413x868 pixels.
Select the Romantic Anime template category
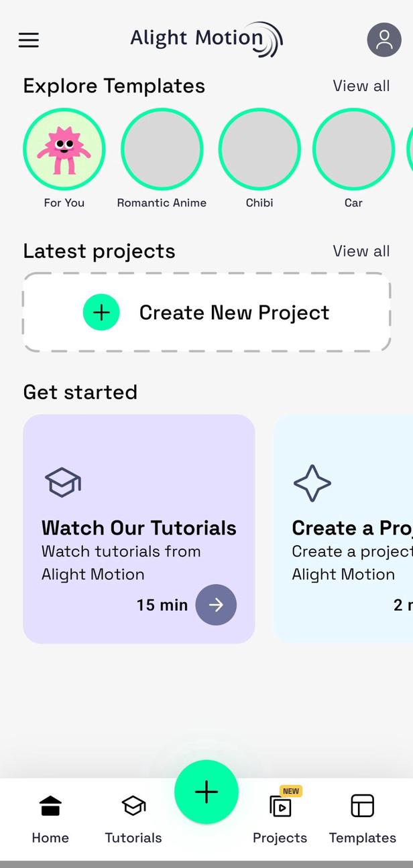click(162, 149)
